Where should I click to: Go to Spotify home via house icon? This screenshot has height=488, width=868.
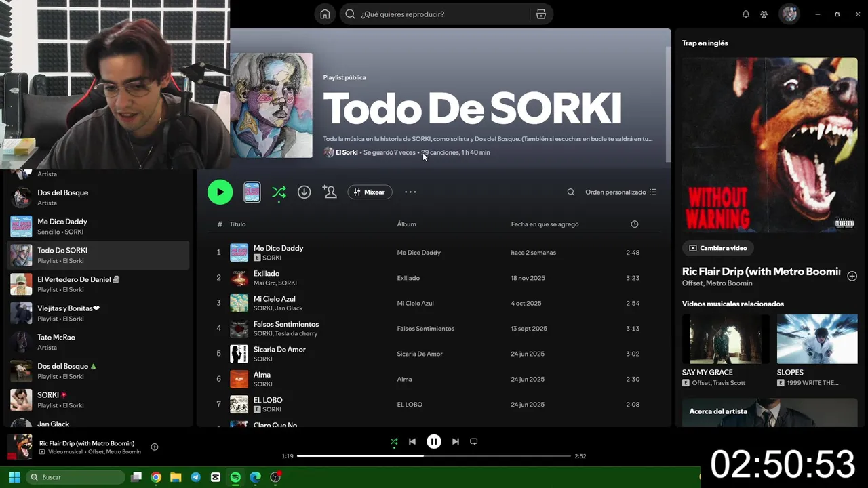(325, 14)
